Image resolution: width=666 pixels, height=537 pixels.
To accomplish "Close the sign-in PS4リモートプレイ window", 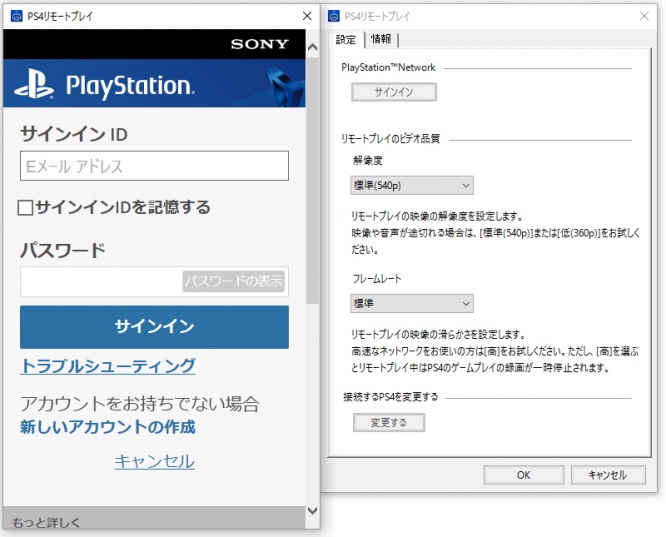I will [x=307, y=16].
